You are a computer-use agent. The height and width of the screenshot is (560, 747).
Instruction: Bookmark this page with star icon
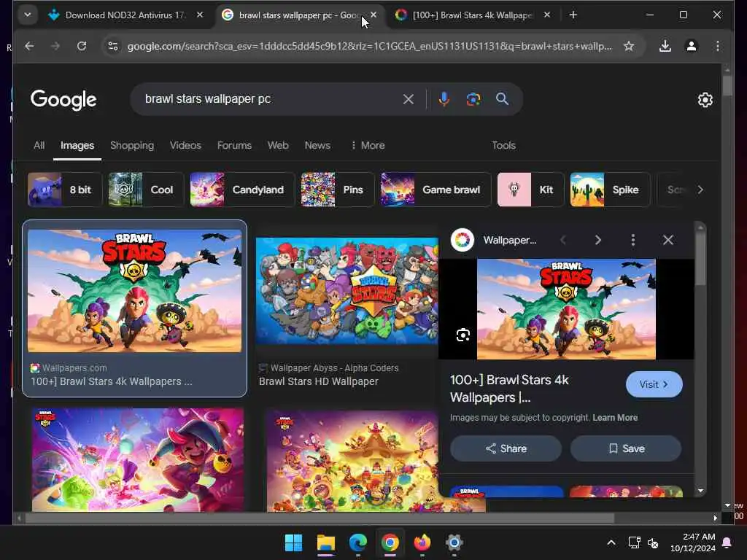[629, 46]
